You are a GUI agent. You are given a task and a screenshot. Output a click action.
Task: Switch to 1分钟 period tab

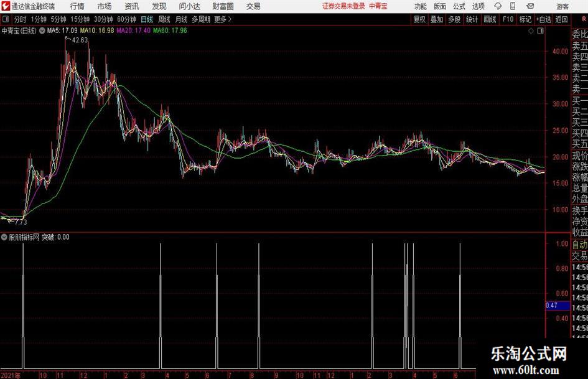[x=39, y=19]
